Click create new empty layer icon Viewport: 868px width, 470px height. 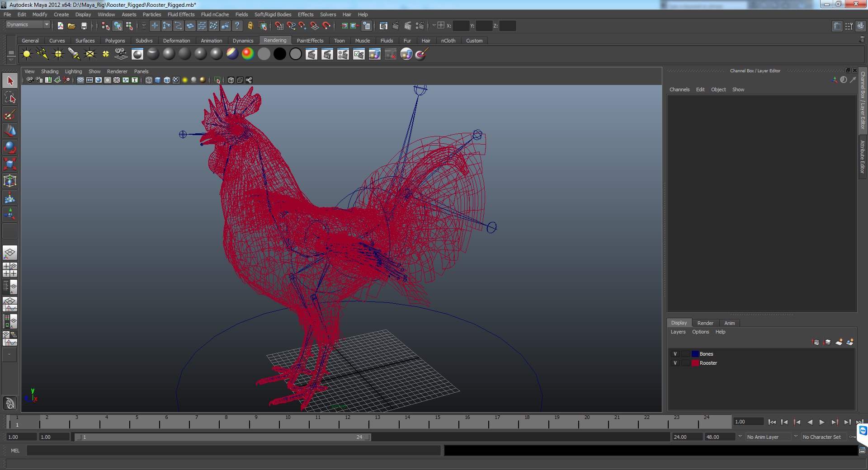[x=839, y=342]
